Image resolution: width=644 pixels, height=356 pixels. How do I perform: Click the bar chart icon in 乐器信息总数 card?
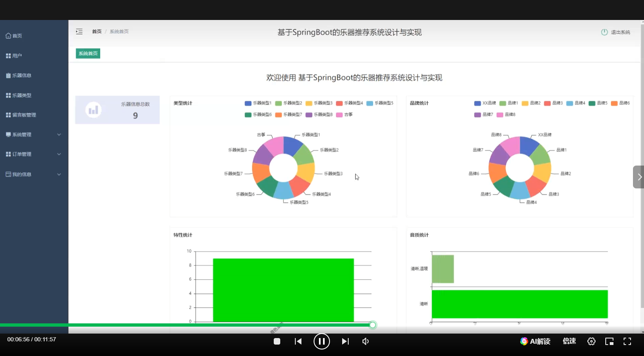[x=93, y=110]
